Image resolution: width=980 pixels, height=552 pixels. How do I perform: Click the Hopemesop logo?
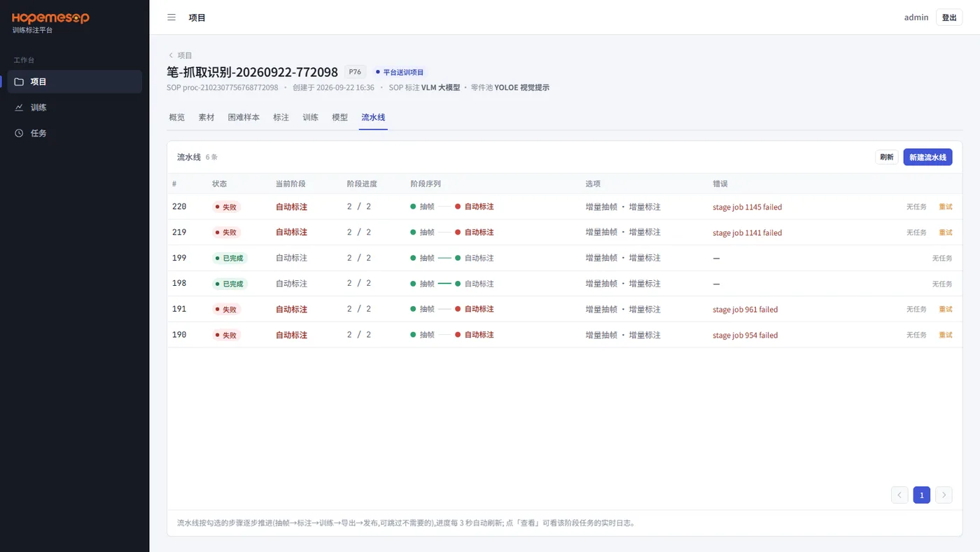(x=50, y=18)
